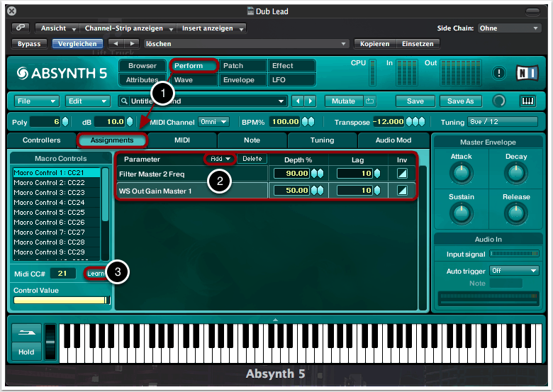
Task: Click the Mutate button
Action: click(x=343, y=101)
